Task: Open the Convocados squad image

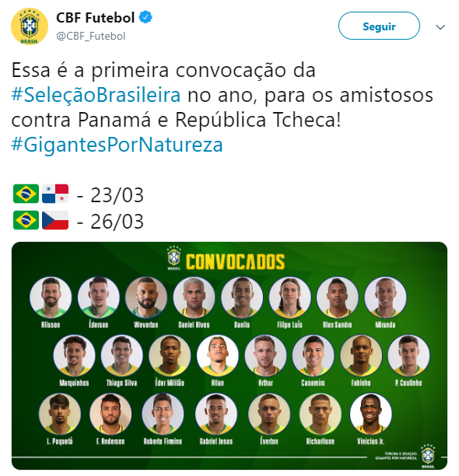Action: click(x=229, y=355)
